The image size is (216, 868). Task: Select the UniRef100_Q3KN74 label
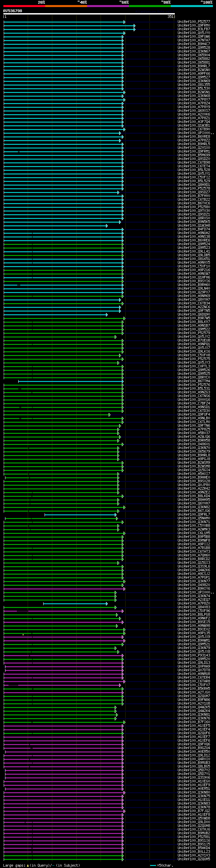pos(194,596)
